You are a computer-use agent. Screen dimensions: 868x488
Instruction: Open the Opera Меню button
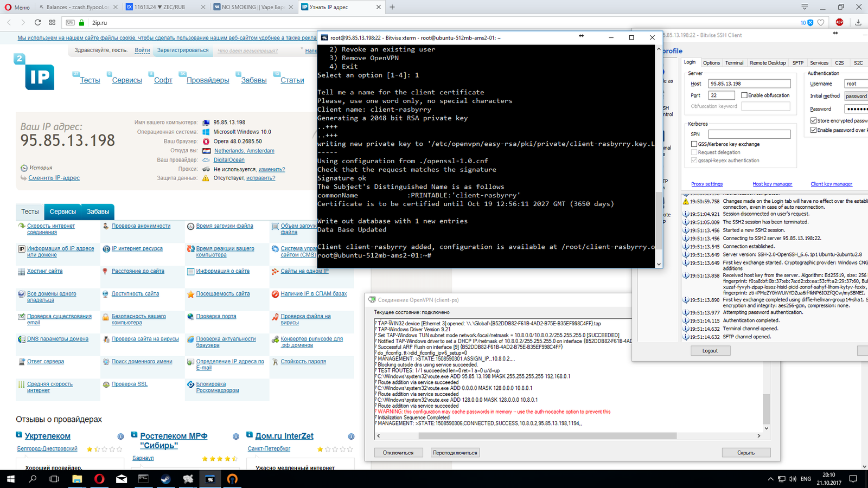17,7
